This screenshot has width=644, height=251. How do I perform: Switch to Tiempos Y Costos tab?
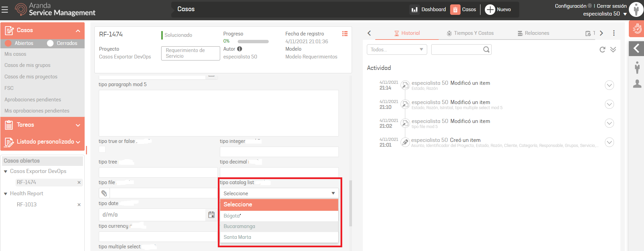coord(470,33)
